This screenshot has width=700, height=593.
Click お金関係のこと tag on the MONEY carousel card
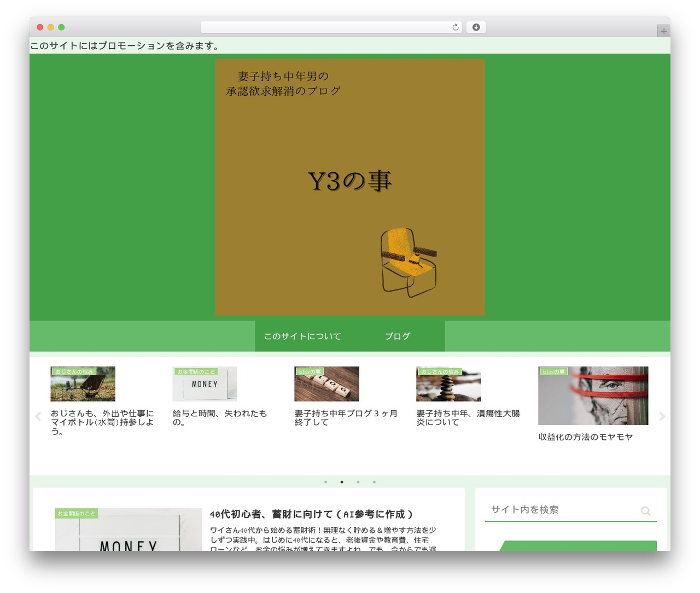point(196,371)
